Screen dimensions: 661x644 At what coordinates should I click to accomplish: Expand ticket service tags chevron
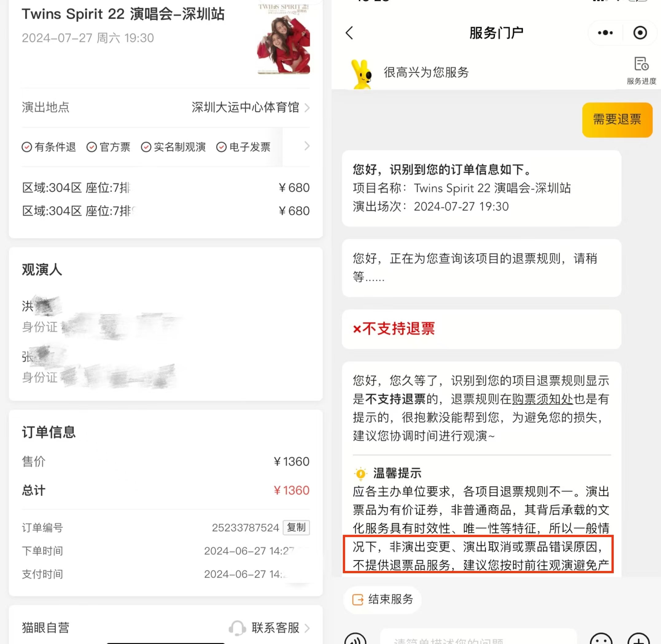(307, 146)
